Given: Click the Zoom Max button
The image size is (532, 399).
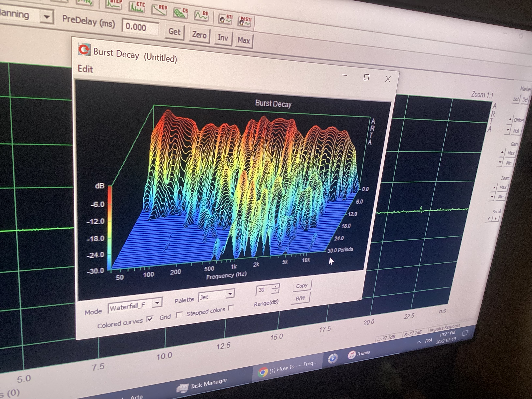Looking at the screenshot, I should [503, 187].
